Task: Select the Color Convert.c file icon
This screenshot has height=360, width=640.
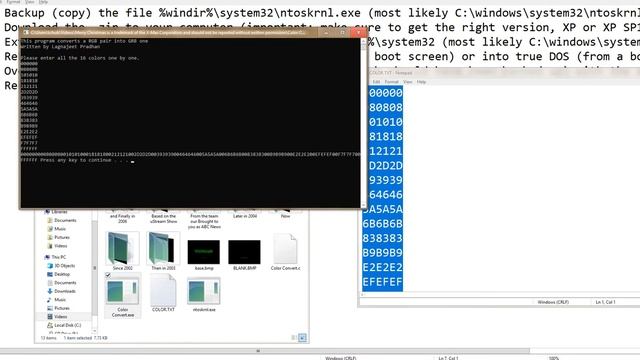Action: tap(285, 249)
